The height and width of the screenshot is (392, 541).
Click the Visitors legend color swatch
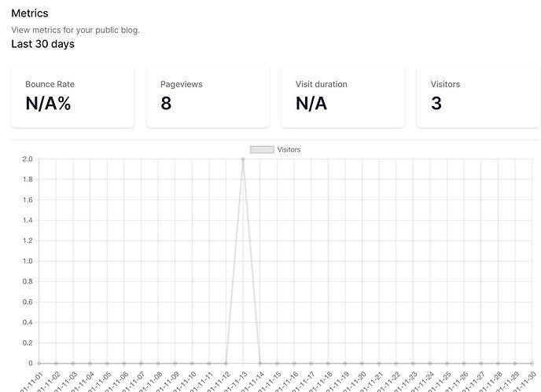[262, 149]
